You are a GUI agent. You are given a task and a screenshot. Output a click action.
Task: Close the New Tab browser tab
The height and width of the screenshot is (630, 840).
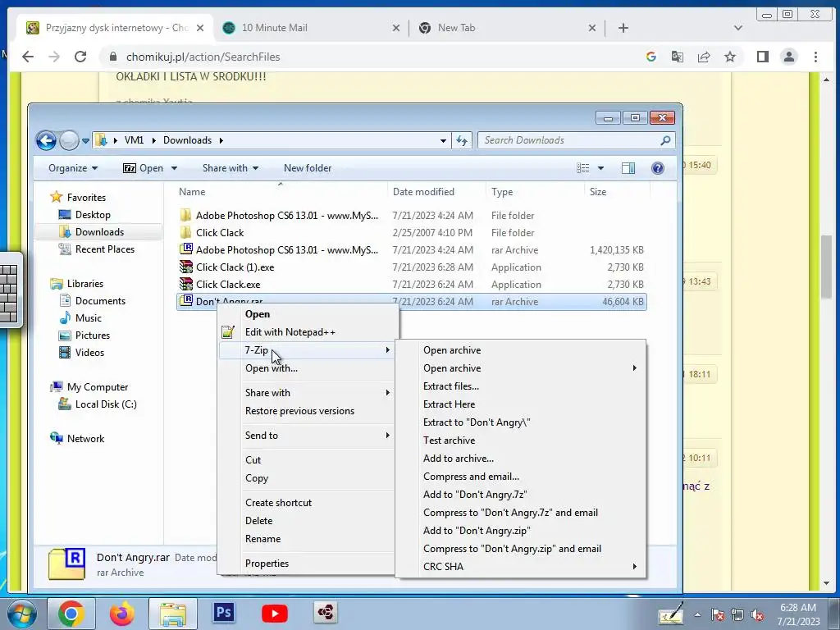coord(592,28)
